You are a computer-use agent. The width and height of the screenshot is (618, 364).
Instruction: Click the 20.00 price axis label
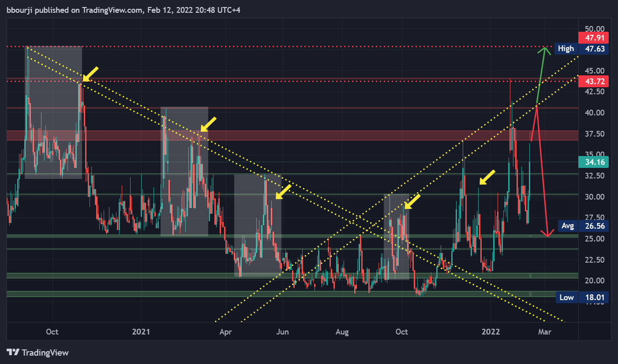tap(594, 280)
